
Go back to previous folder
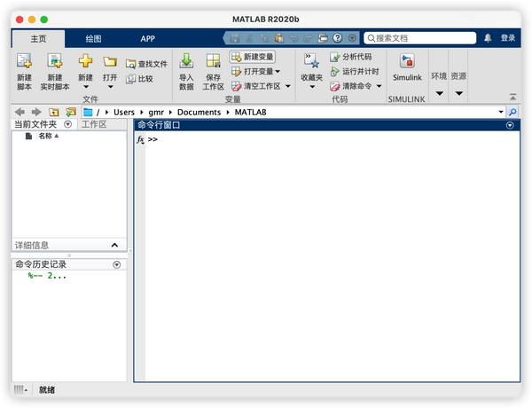pos(20,112)
